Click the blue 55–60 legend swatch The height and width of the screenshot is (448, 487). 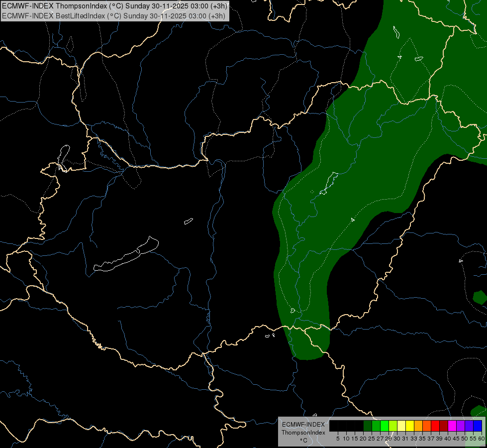(478, 426)
